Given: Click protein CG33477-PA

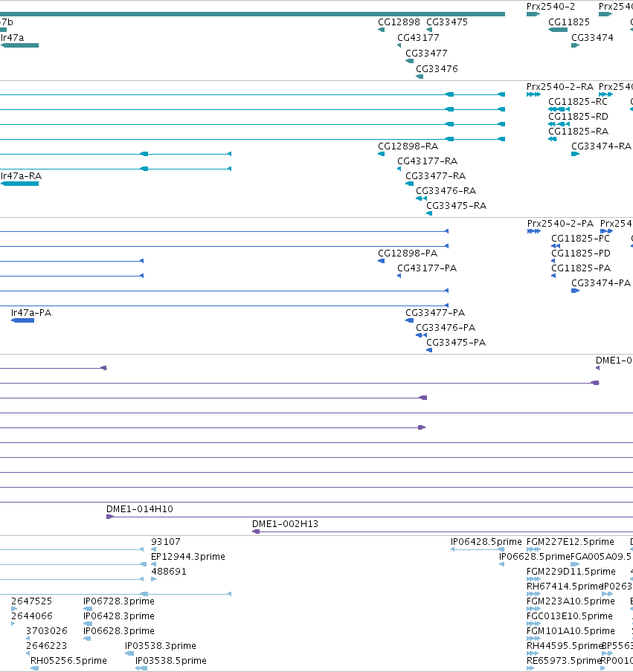Looking at the screenshot, I should tap(435, 313).
